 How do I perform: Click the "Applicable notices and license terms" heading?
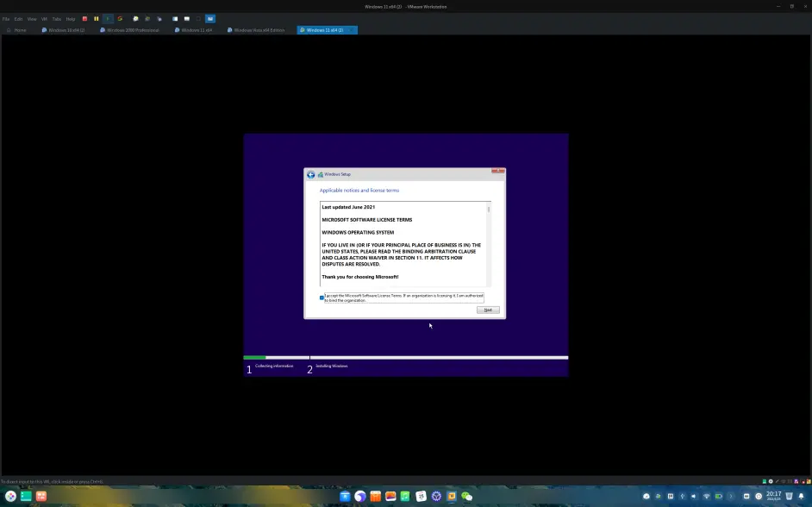359,191
